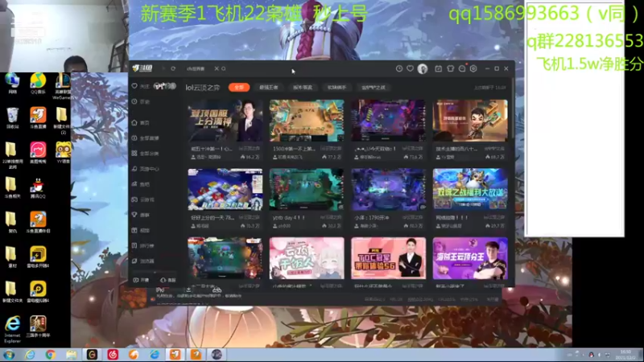
Task: Click the Douyu content vertical scrollbar
Action: pos(513,107)
